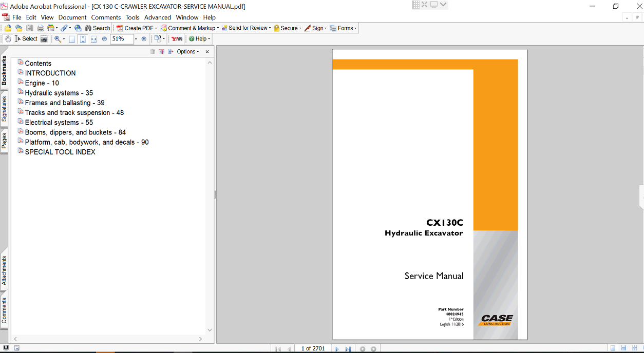Toggle Continuous-Facing layout in status bar
The height and width of the screenshot is (353, 644).
coord(634,348)
